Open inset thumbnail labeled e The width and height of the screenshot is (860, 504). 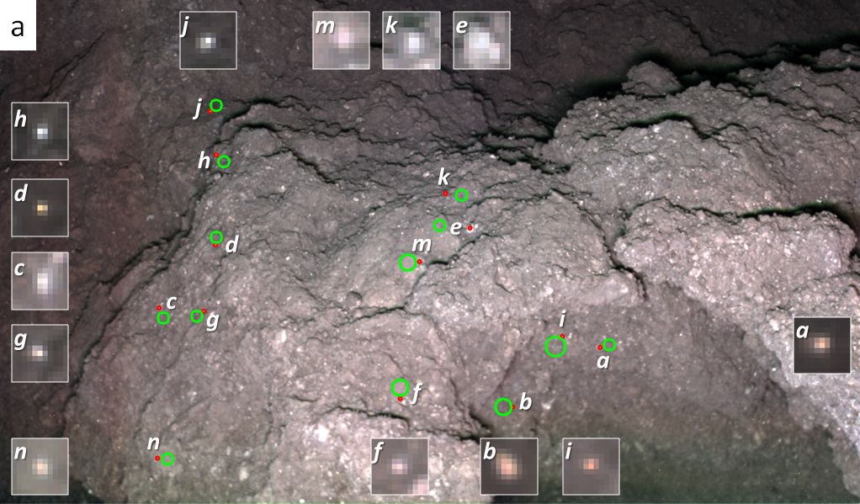point(481,40)
